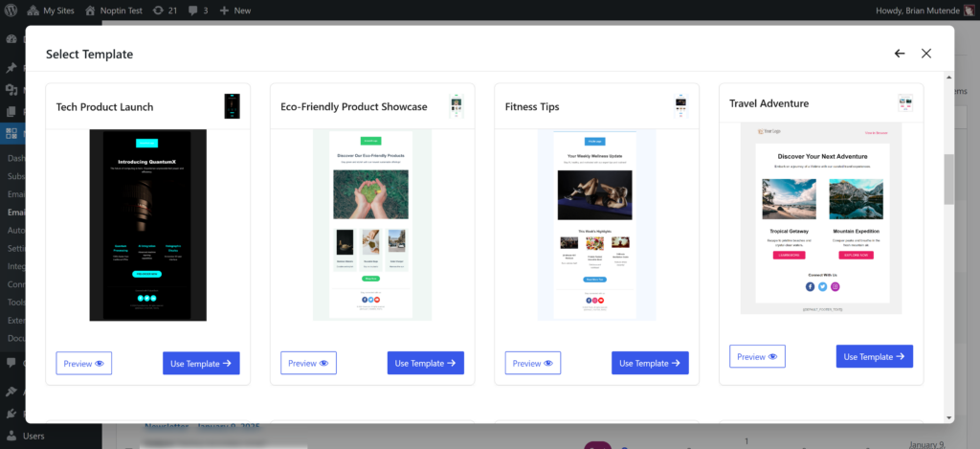This screenshot has height=449, width=980.
Task: Click the Fitness Tips card title
Action: click(x=532, y=107)
